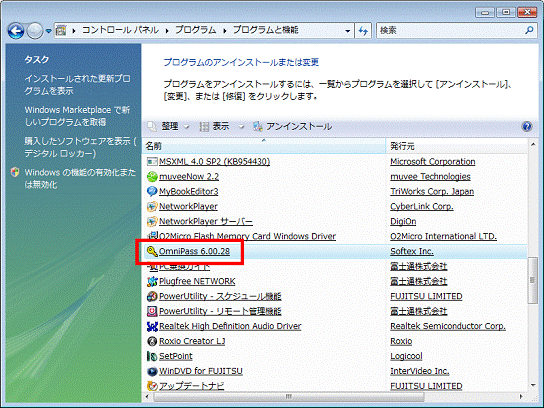
Task: Select プログラム breadcrumb segment
Action: point(195,30)
